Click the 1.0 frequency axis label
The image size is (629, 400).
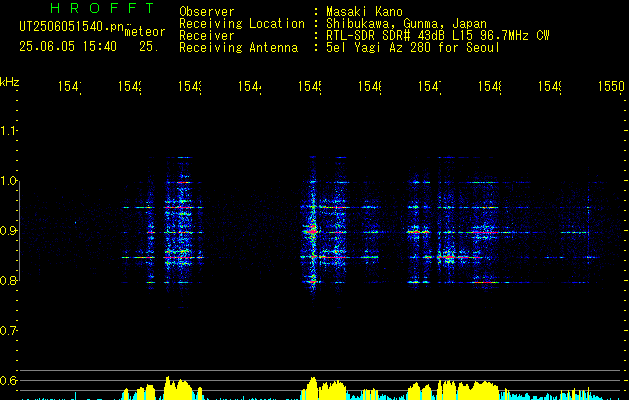click(x=8, y=181)
